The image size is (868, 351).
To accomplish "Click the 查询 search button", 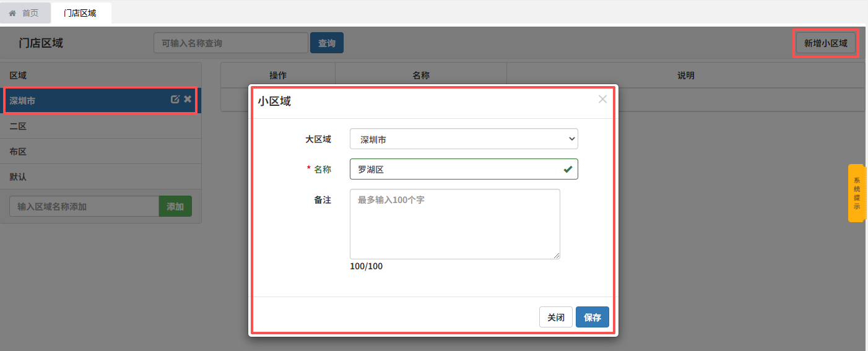I will click(x=327, y=43).
